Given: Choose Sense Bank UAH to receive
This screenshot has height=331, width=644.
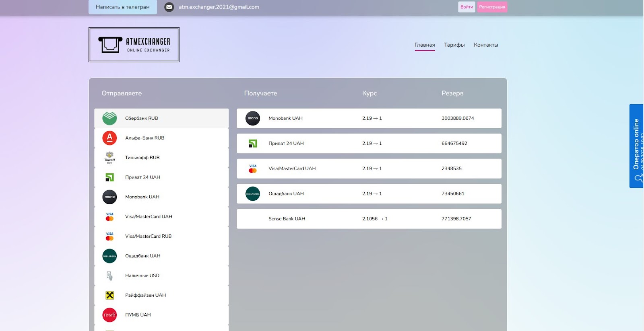Looking at the screenshot, I should click(369, 219).
